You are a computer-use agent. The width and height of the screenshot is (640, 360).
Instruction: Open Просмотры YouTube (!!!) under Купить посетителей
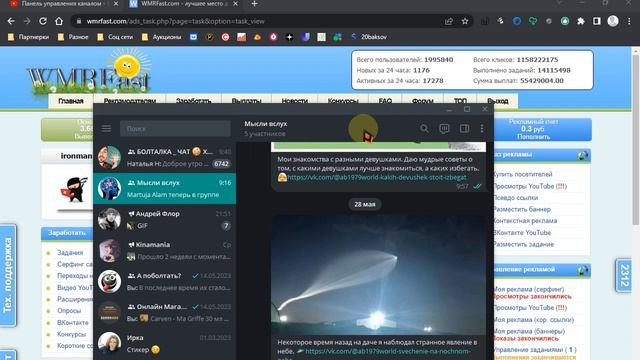[530, 186]
